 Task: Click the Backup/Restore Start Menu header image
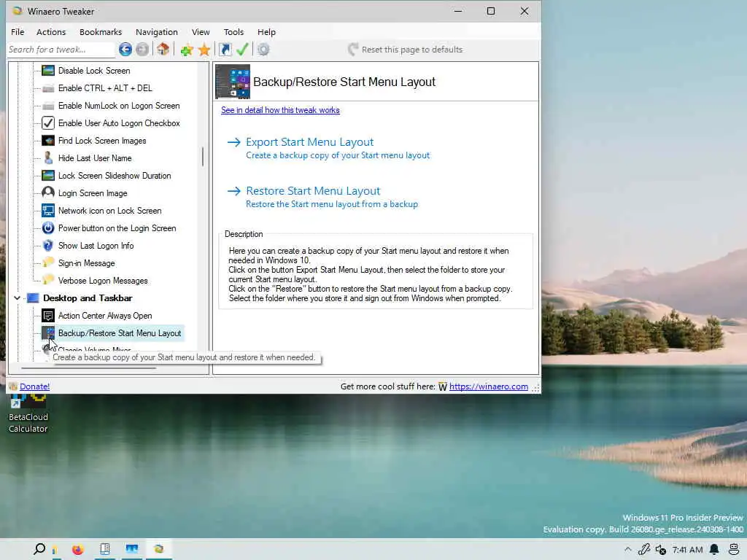tap(233, 82)
